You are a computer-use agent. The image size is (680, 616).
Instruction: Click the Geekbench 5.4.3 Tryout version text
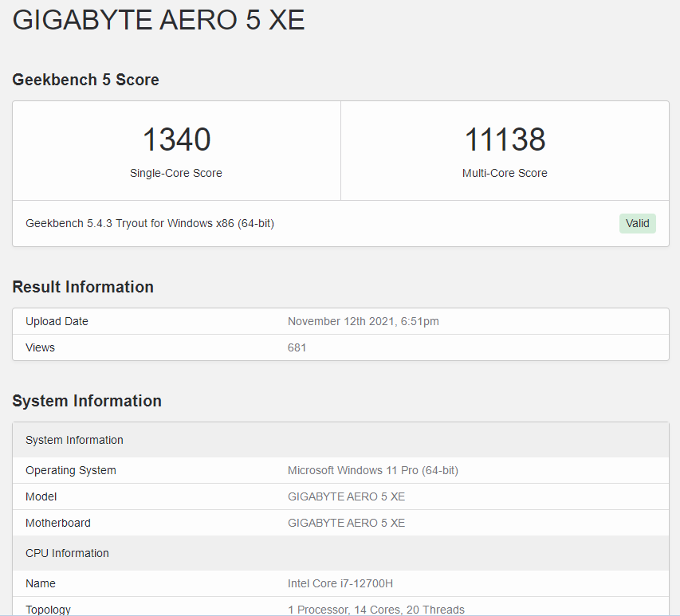click(150, 223)
